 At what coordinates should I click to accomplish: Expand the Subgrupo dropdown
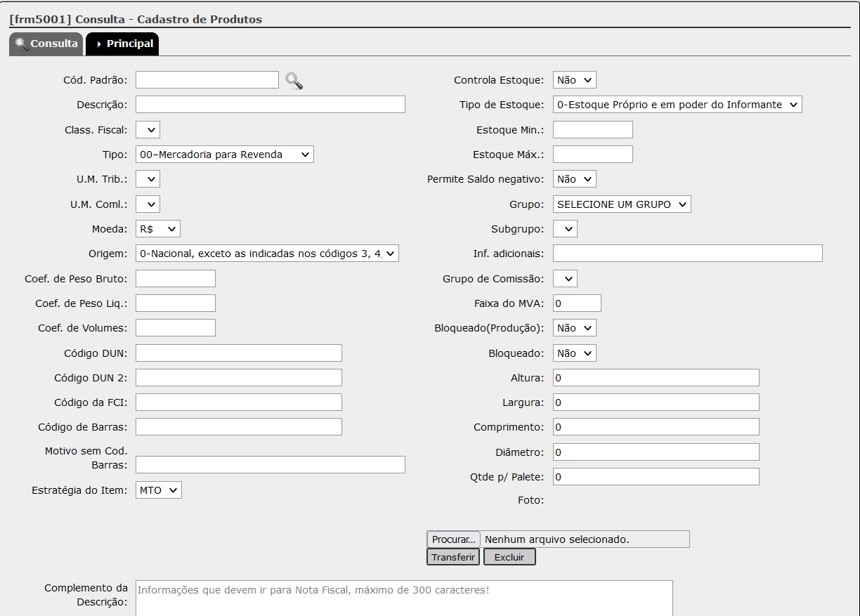(566, 229)
